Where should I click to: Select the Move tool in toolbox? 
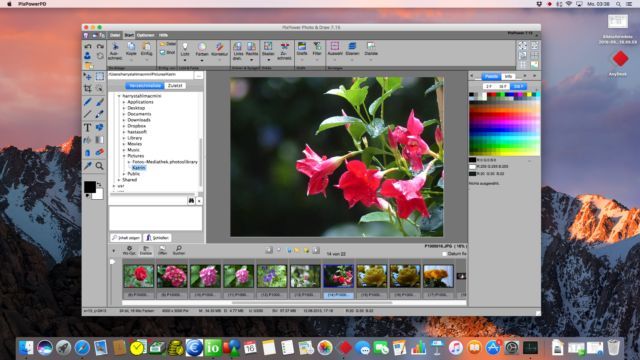point(88,76)
